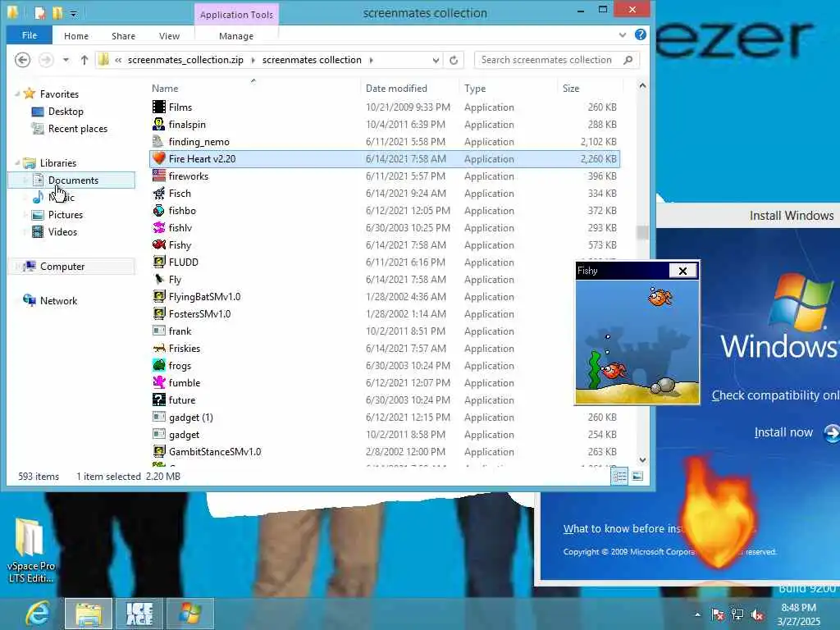This screenshot has height=630, width=840.
Task: Click the scroll up arrow in file list
Action: (x=642, y=85)
